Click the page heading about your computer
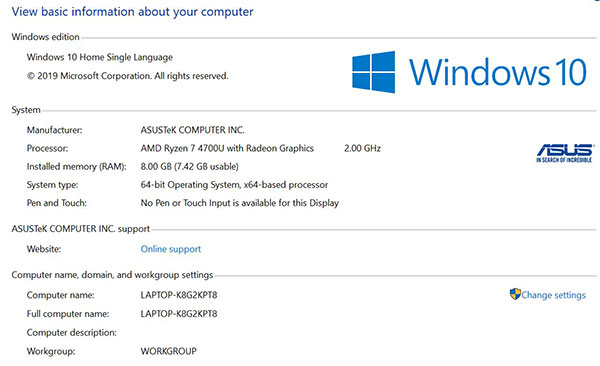Screen dimensions: 600x366 click(132, 11)
